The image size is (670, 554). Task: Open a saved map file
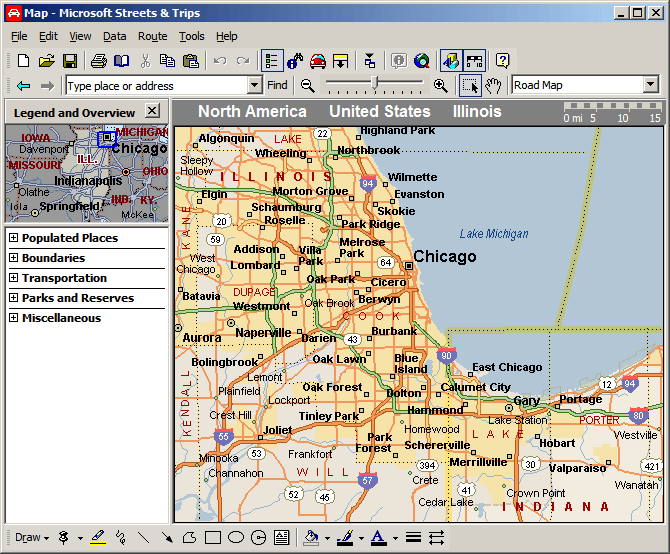tap(47, 61)
